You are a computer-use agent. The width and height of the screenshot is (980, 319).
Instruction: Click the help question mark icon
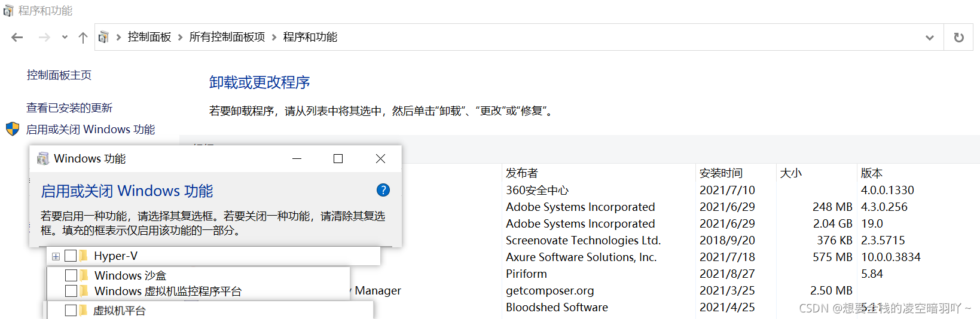(383, 190)
